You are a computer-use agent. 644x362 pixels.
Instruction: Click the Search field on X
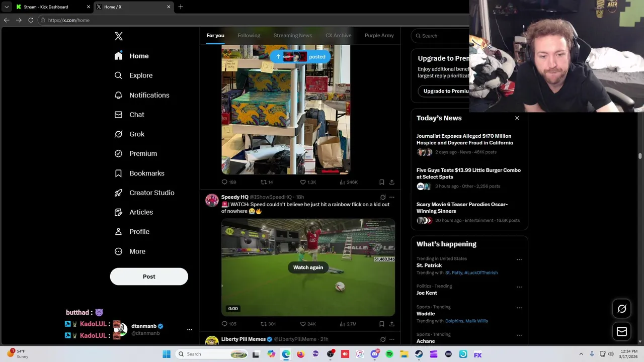click(440, 36)
